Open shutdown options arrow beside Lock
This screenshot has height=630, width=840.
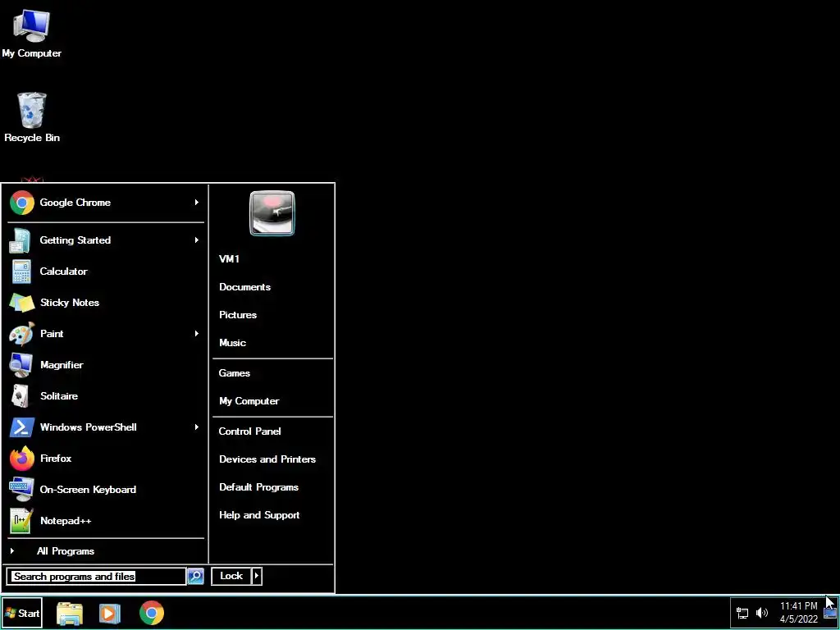click(x=257, y=577)
